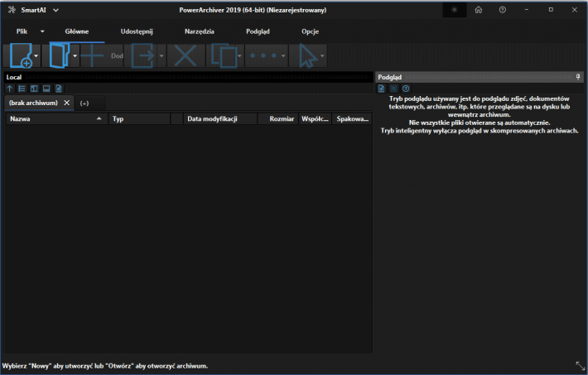Expand the arrow next to Plik
This screenshot has width=588, height=375.
tap(42, 31)
